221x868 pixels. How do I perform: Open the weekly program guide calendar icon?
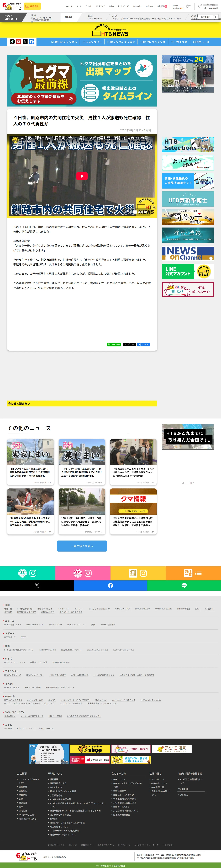214,17
